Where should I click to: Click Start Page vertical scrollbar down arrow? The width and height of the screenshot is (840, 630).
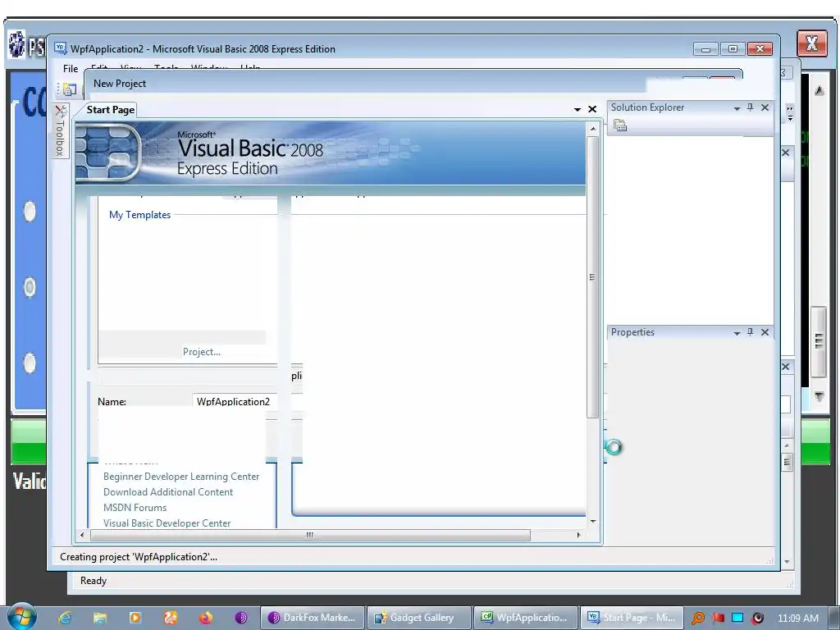coord(592,521)
